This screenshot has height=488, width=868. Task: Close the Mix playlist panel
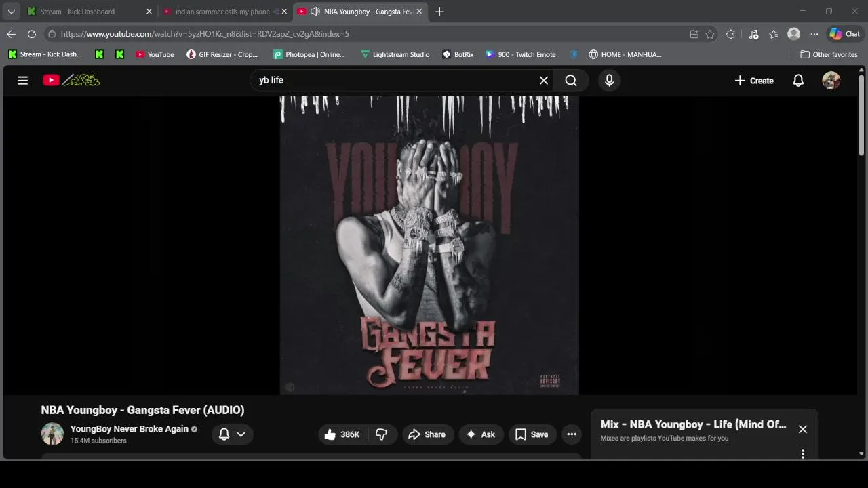pos(803,429)
